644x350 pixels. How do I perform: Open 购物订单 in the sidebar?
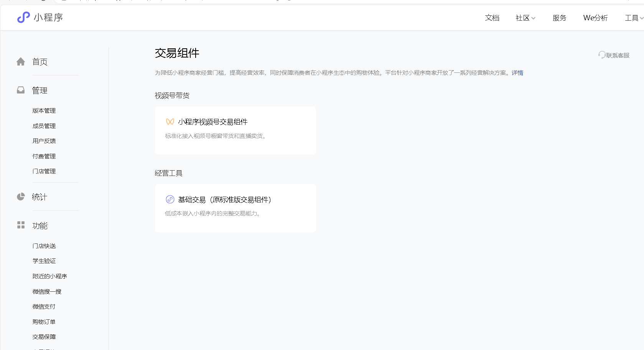pyautogui.click(x=44, y=322)
